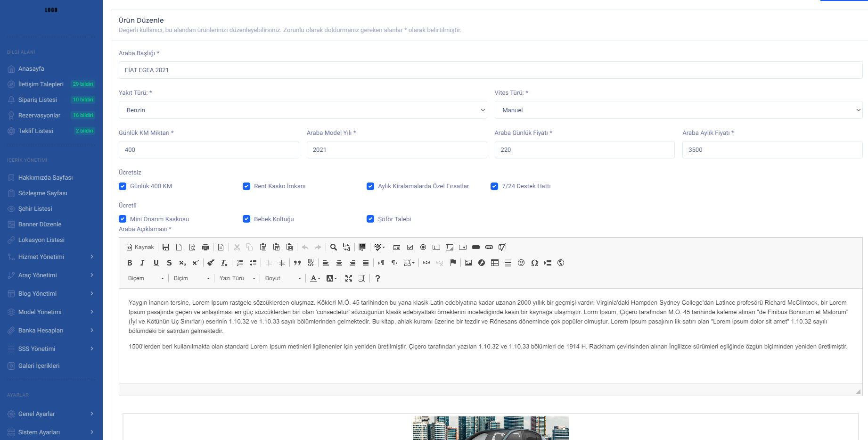Open the Vites Türü dropdown (Manuel)
This screenshot has height=440, width=868.
tap(679, 110)
